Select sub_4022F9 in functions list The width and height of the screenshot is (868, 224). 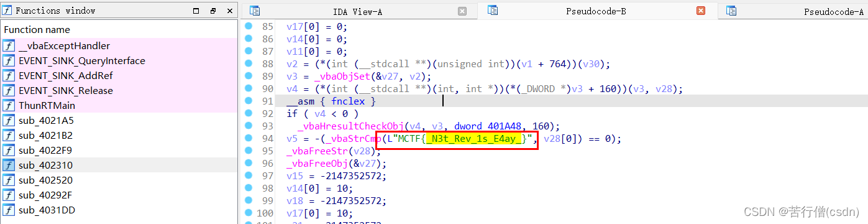45,151
